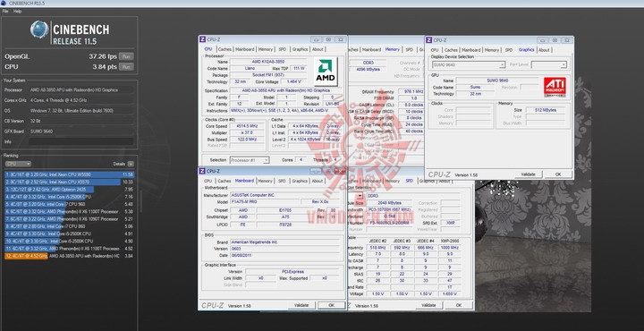Click OK in the Graphics CPU-Z window
Screen dimensions: 644x331
click(x=558, y=174)
